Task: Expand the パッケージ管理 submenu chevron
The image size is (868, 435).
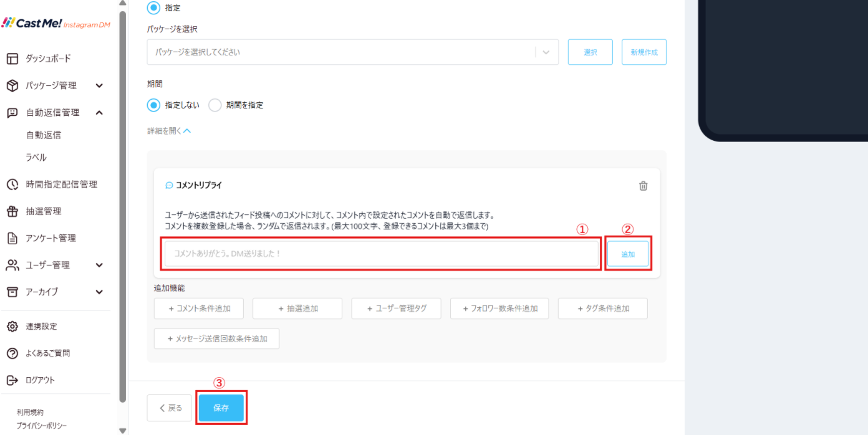Action: [x=99, y=86]
